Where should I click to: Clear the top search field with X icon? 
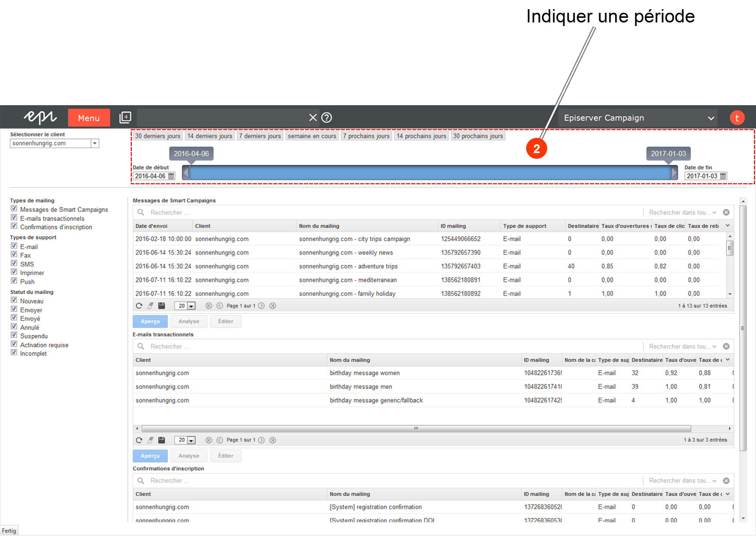tap(313, 117)
